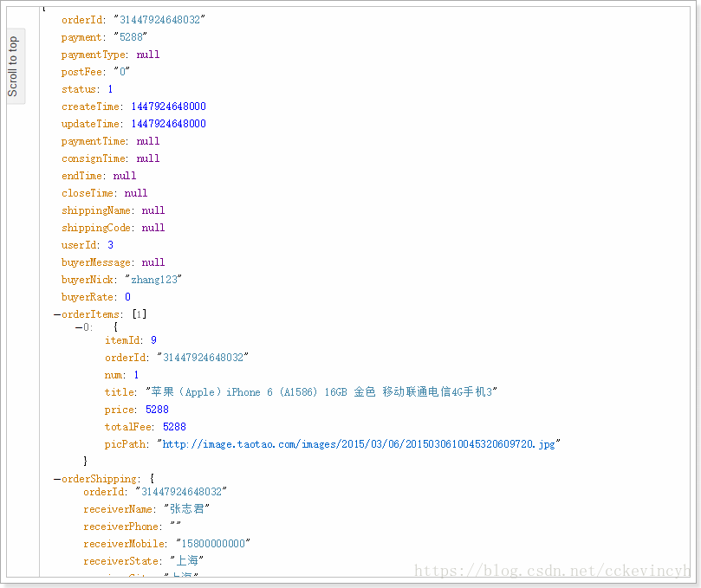
Task: Click the Scroll to top button
Action: point(16,66)
